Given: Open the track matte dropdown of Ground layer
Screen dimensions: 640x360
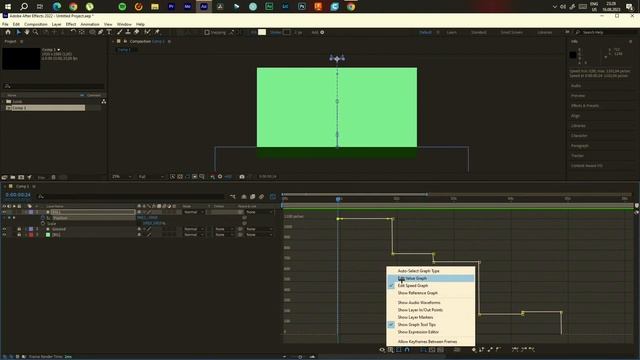Looking at the screenshot, I should click(x=224, y=229).
